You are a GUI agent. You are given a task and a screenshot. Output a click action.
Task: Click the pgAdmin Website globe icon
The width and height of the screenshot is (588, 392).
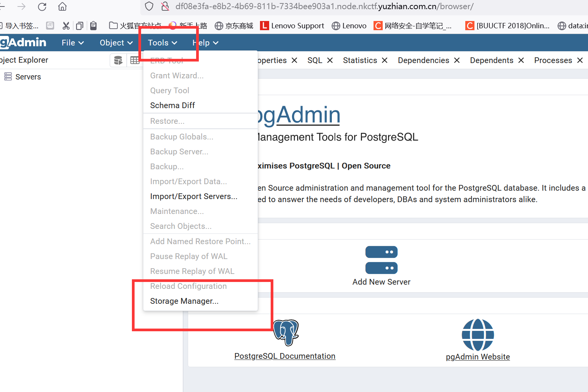(478, 335)
